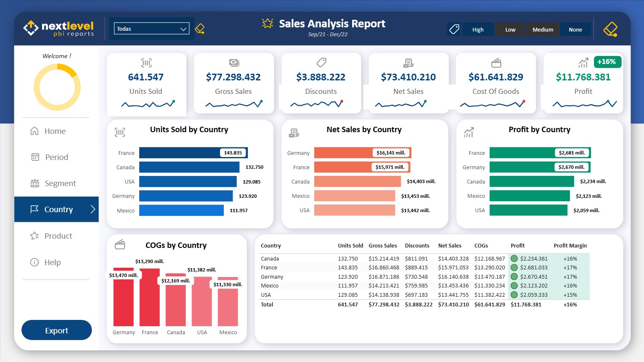Go to the Home page

coord(55,131)
